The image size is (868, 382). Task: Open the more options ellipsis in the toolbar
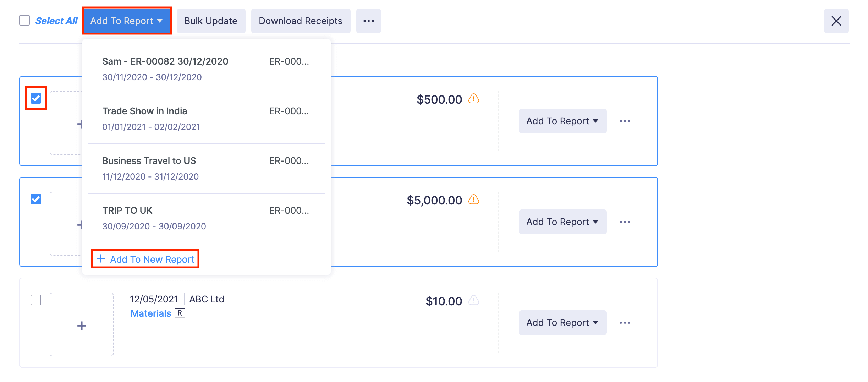coord(369,21)
